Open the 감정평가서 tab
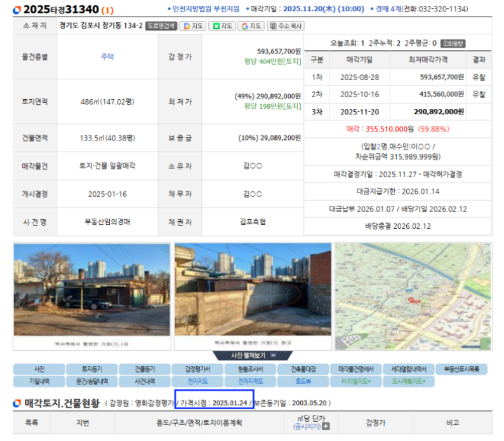Screen dimensions: 504x441 196,369
